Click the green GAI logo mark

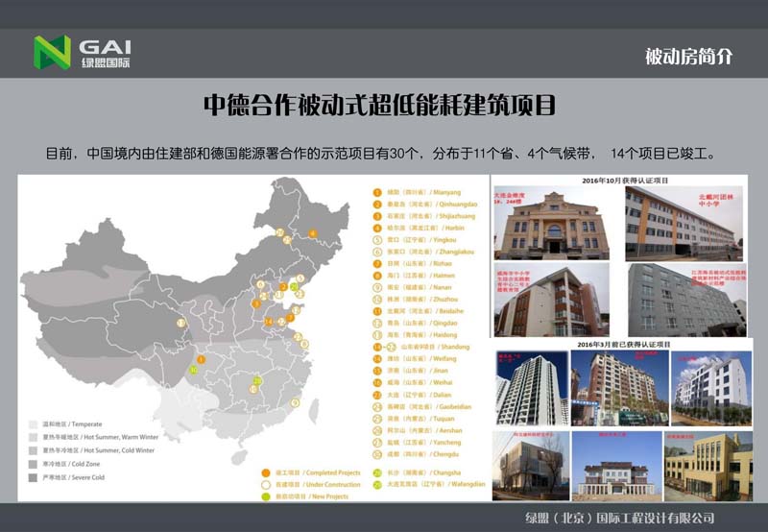(53, 52)
